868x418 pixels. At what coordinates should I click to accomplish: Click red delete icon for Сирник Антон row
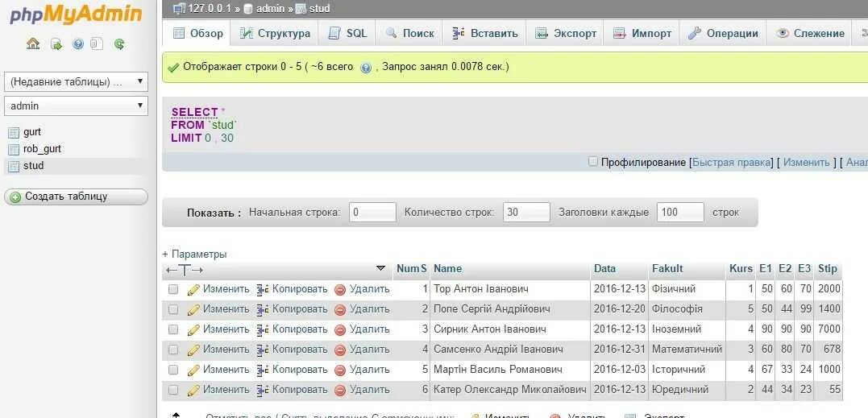[340, 329]
